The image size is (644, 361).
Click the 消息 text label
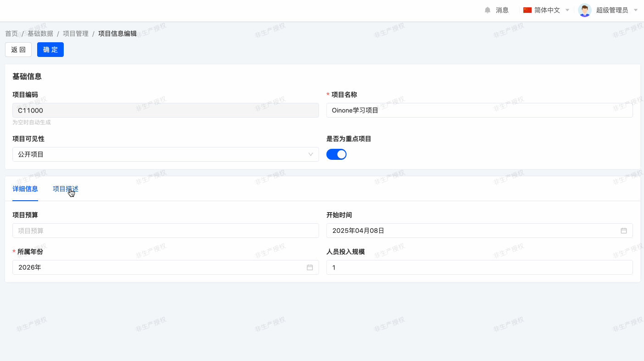coord(502,10)
